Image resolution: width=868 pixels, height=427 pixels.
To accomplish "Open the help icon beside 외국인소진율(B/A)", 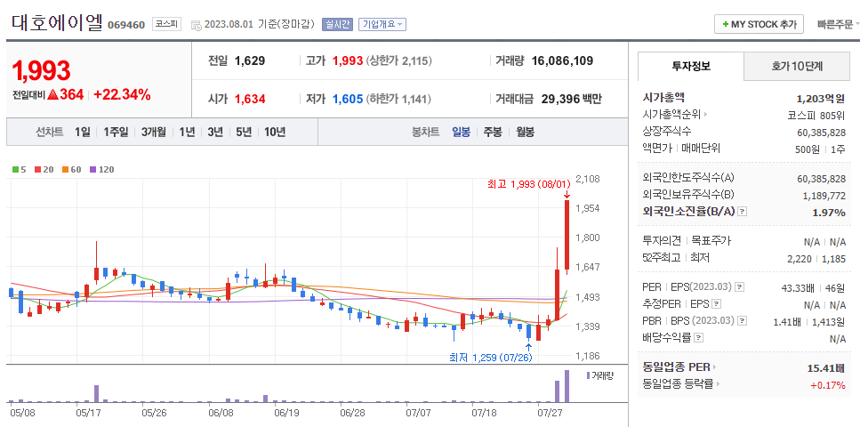I will (x=743, y=212).
